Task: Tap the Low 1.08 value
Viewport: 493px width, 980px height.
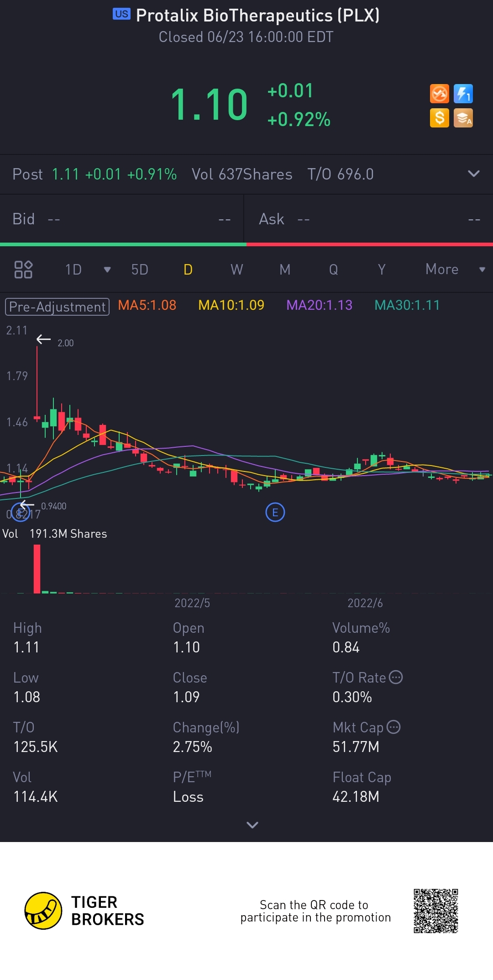Action: tap(27, 697)
